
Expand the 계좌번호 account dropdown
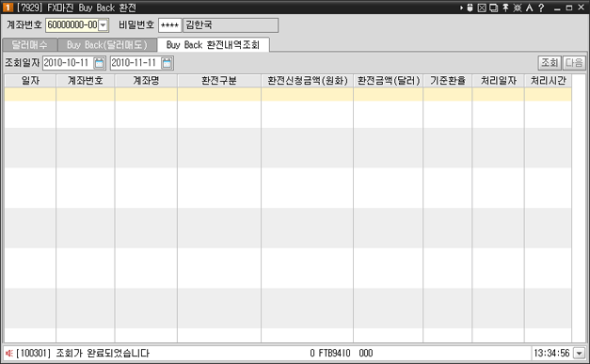point(104,25)
